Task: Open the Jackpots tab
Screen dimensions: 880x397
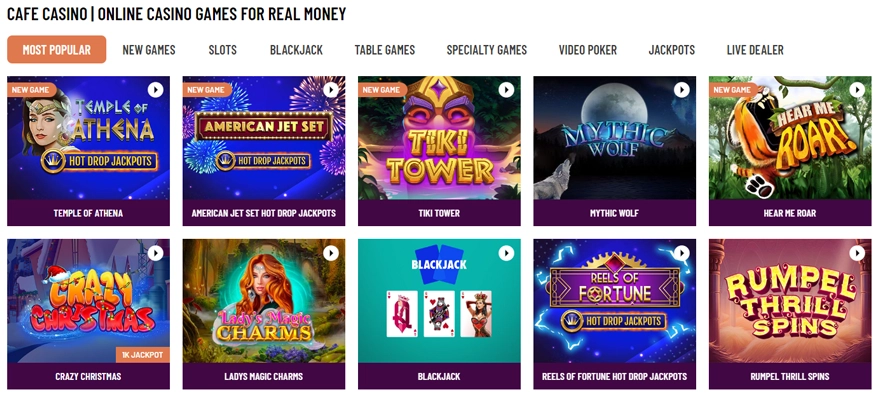Action: point(672,50)
